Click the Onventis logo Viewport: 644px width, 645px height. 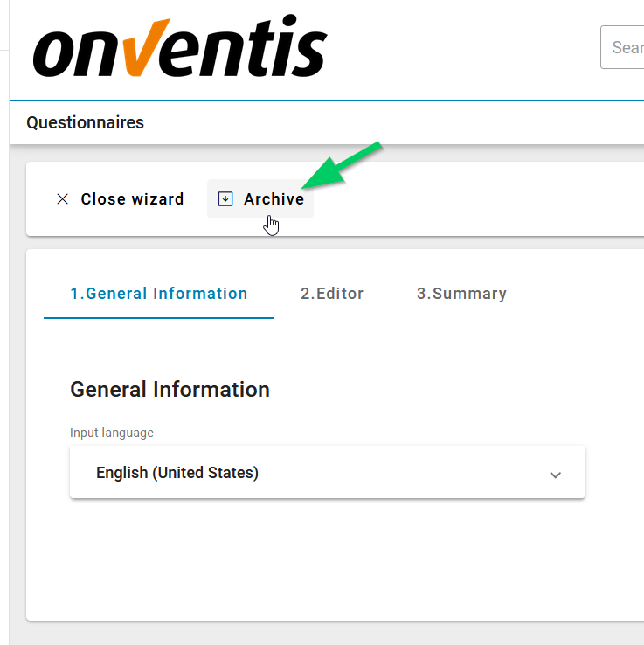(x=179, y=50)
